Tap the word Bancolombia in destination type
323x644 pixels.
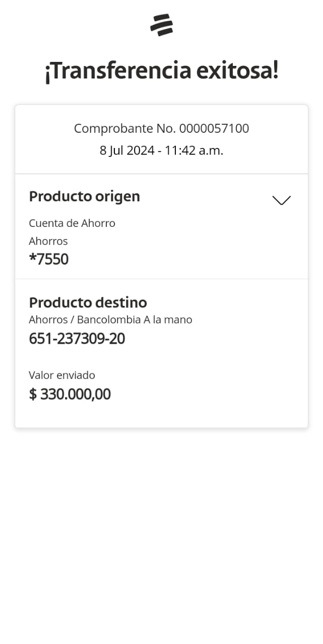pos(109,319)
